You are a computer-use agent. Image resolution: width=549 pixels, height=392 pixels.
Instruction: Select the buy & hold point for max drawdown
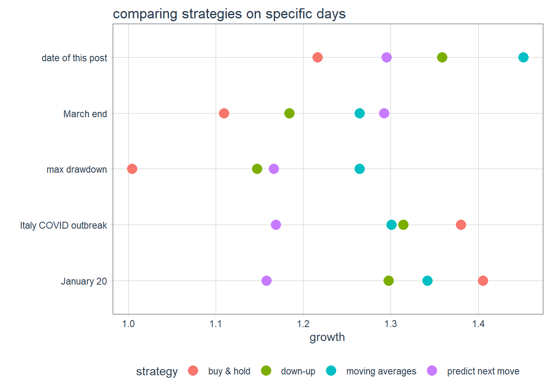132,169
